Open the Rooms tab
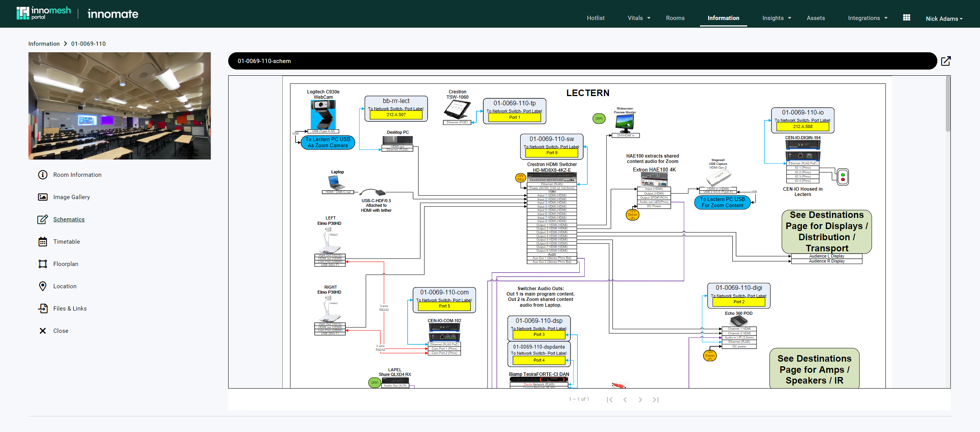980x432 pixels. (x=675, y=18)
